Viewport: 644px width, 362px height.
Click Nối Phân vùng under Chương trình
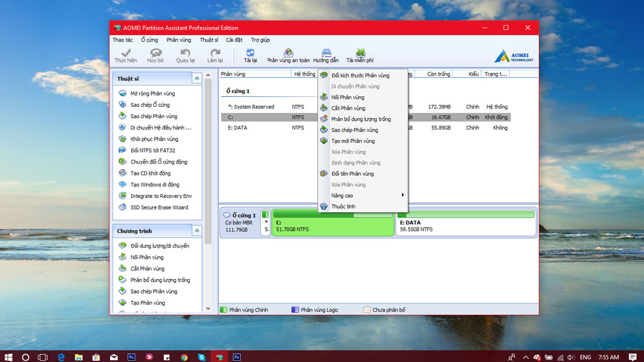click(147, 257)
